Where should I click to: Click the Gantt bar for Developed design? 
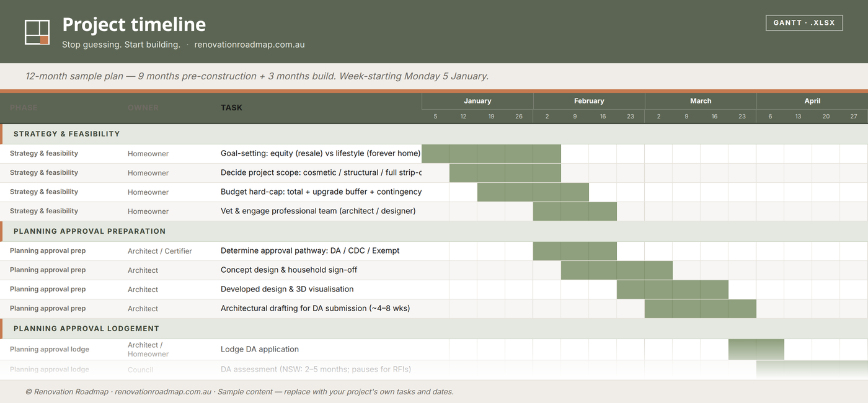[x=673, y=290]
